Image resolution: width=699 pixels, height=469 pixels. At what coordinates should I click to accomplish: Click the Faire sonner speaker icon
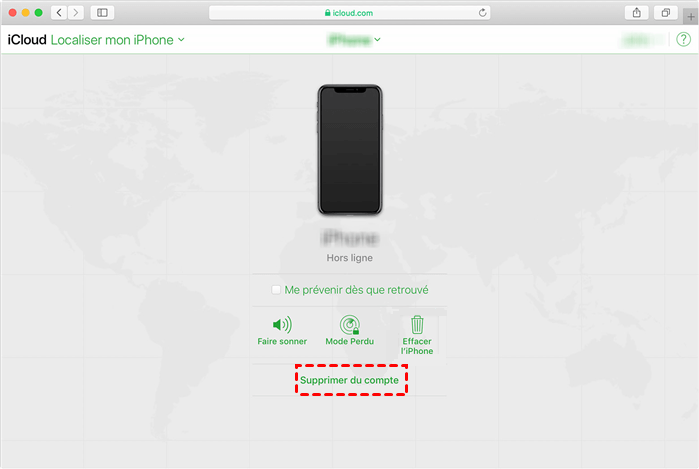tap(282, 325)
